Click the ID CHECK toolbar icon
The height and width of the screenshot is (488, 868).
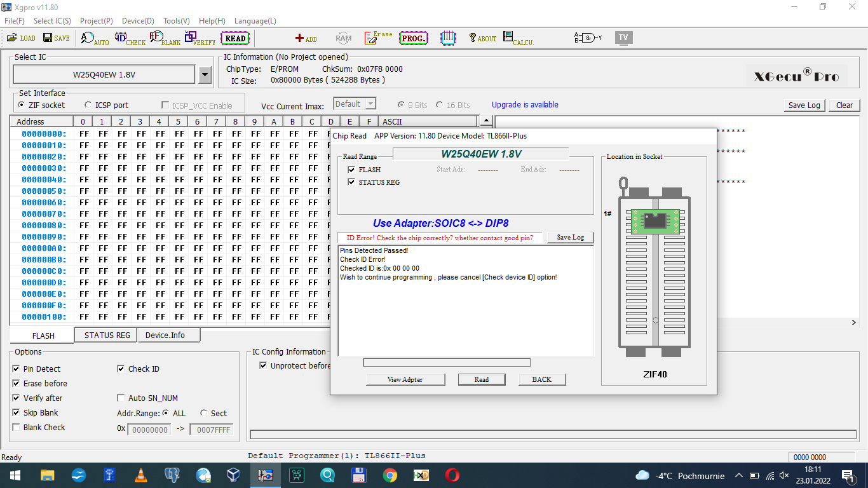[x=130, y=39]
